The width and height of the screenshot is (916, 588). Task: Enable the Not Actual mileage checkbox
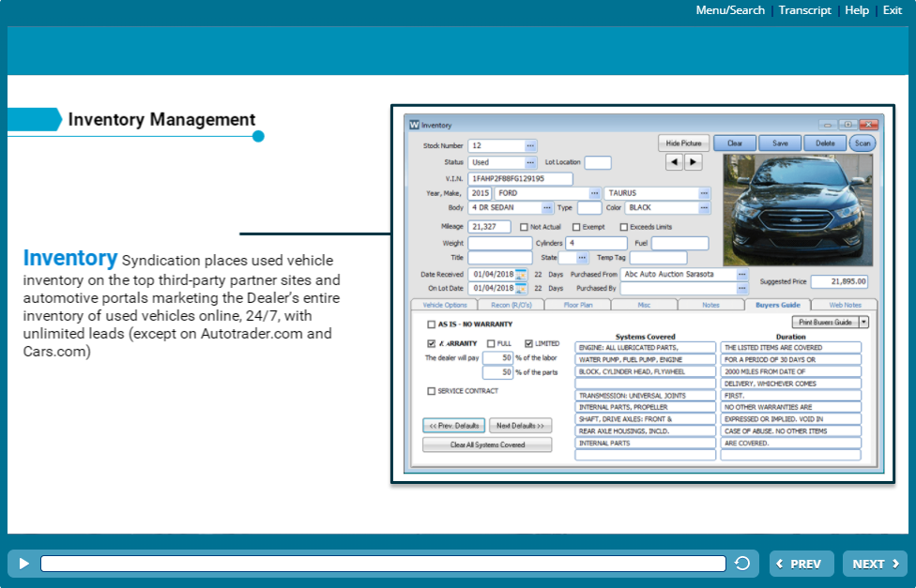point(524,227)
